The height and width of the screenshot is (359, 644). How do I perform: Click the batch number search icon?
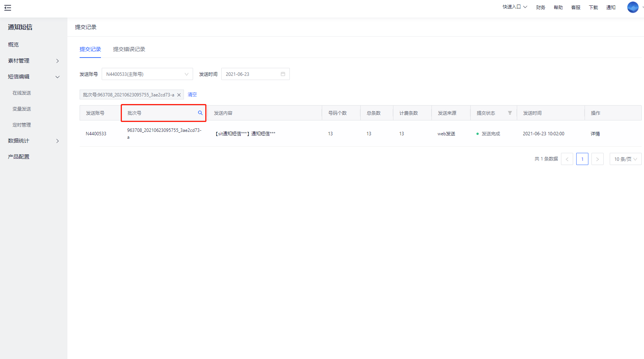200,113
